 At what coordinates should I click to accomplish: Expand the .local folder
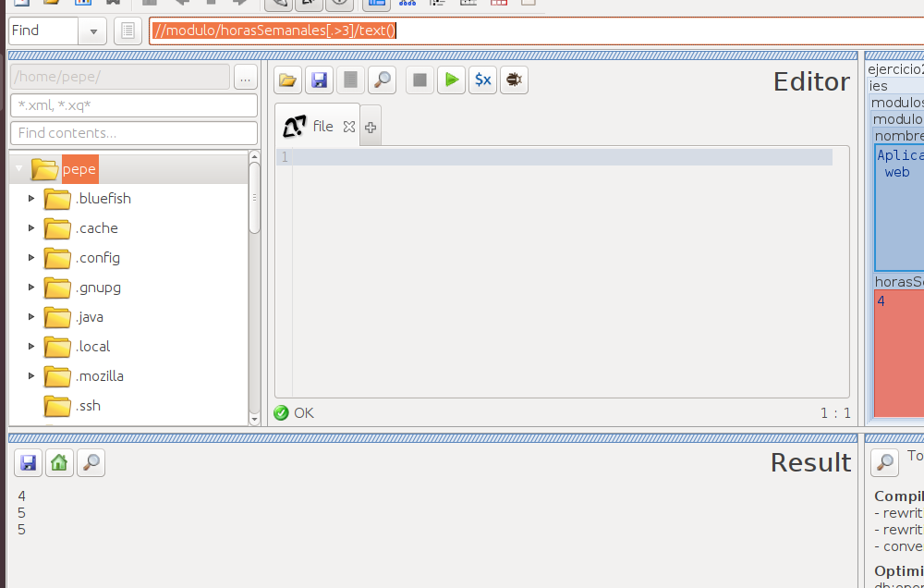point(31,346)
